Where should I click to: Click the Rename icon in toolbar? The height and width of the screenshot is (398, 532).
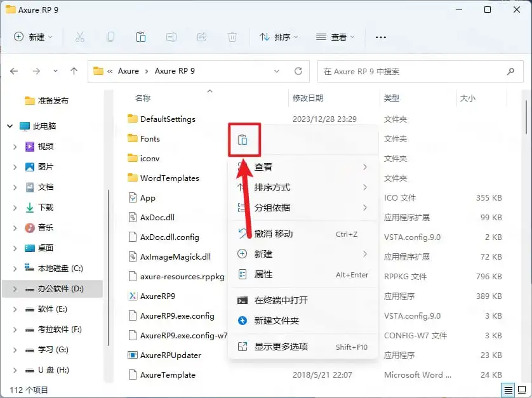click(171, 37)
